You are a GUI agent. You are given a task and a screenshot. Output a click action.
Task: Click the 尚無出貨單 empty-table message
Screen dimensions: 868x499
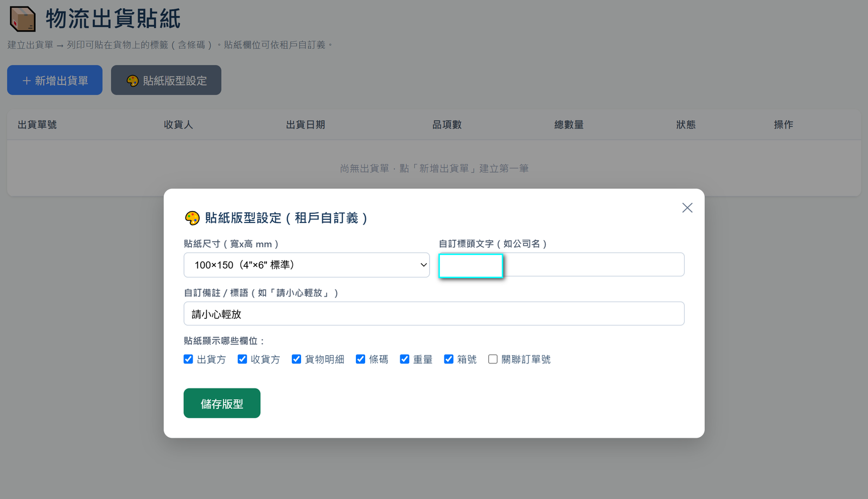[x=434, y=169]
